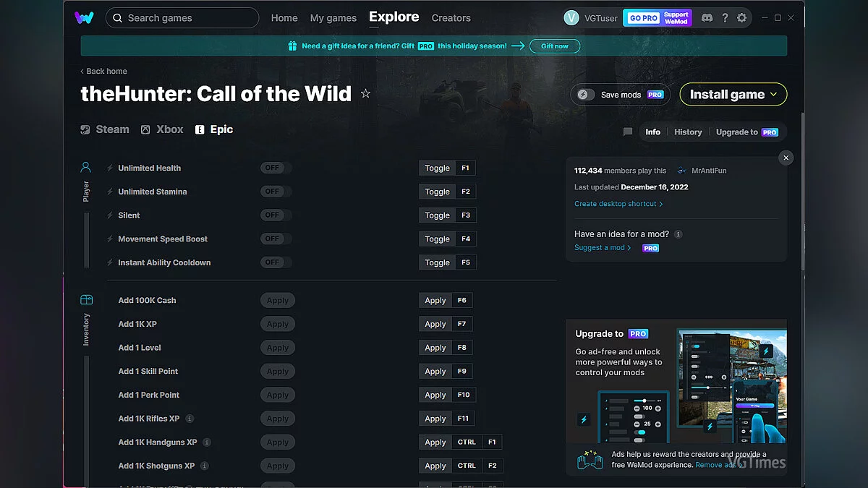Image resolution: width=868 pixels, height=488 pixels.
Task: Select the Inventory category icon
Action: [86, 300]
